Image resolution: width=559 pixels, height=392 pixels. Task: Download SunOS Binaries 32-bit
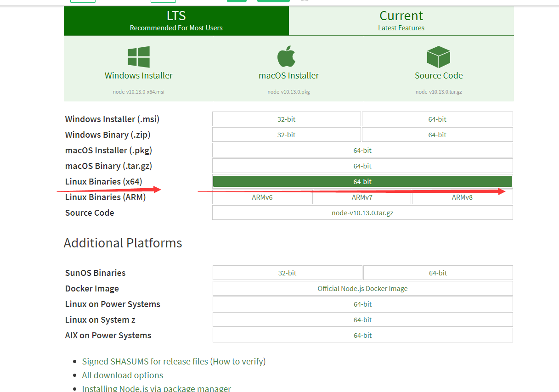288,273
